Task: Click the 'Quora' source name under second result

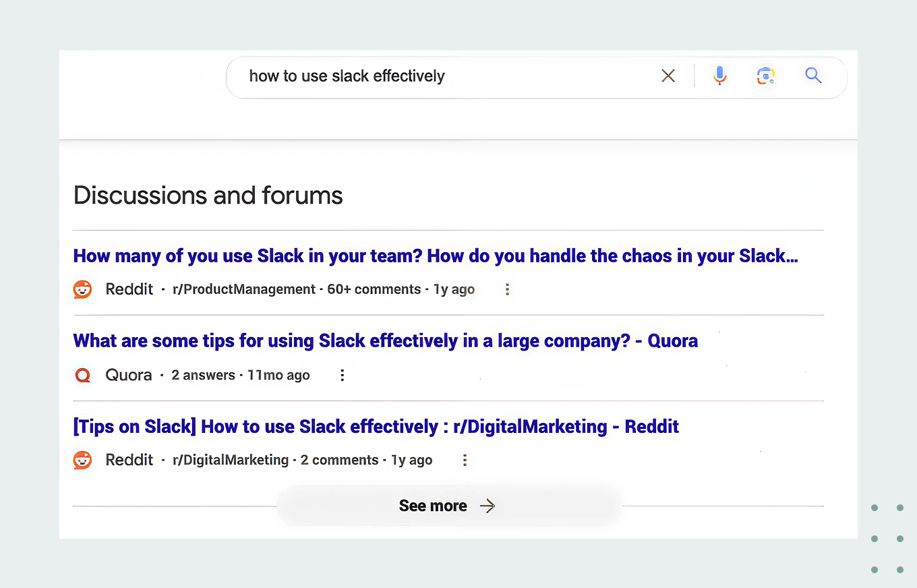Action: pyautogui.click(x=129, y=375)
